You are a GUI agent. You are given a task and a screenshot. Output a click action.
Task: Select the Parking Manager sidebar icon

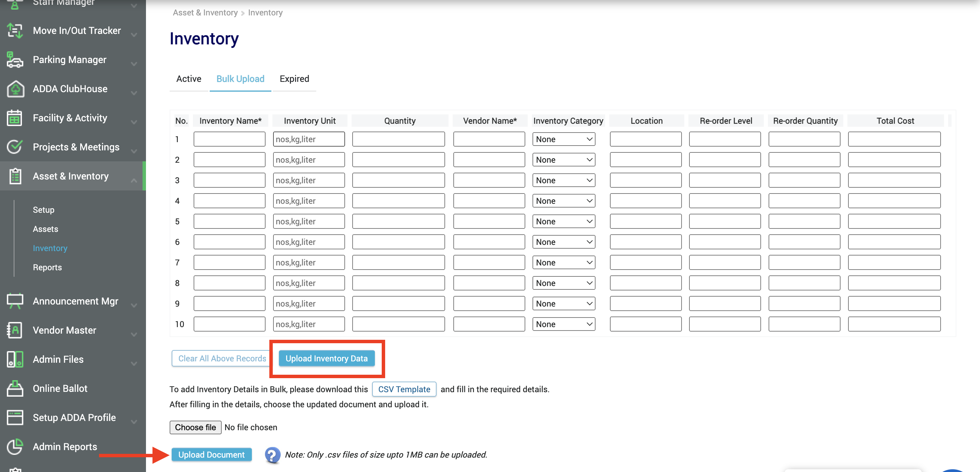14,59
